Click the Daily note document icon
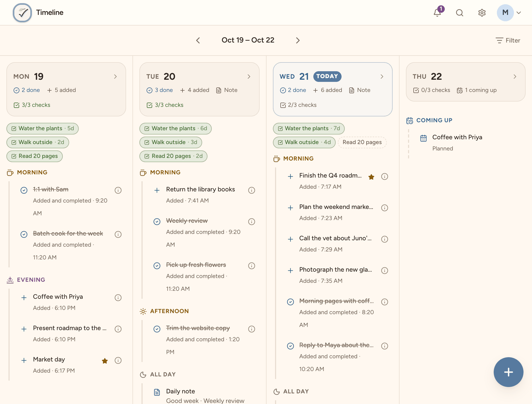The width and height of the screenshot is (532, 404). click(x=157, y=392)
